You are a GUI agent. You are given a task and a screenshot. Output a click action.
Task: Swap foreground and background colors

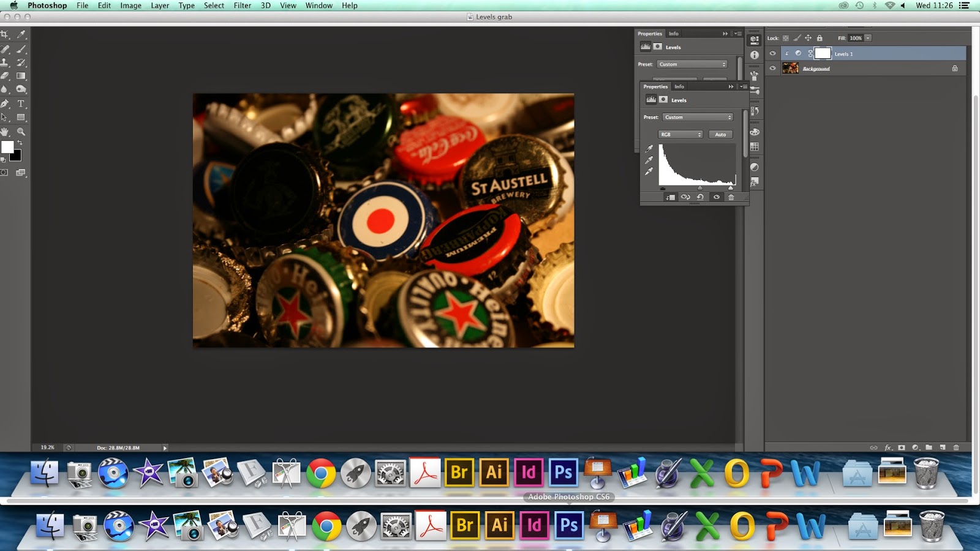click(x=20, y=142)
